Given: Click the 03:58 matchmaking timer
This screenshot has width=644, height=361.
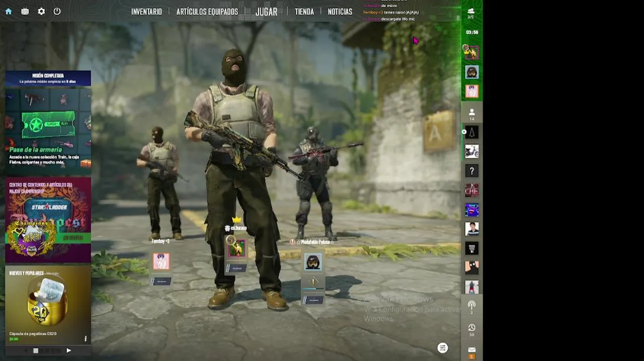Looking at the screenshot, I should click(x=471, y=32).
